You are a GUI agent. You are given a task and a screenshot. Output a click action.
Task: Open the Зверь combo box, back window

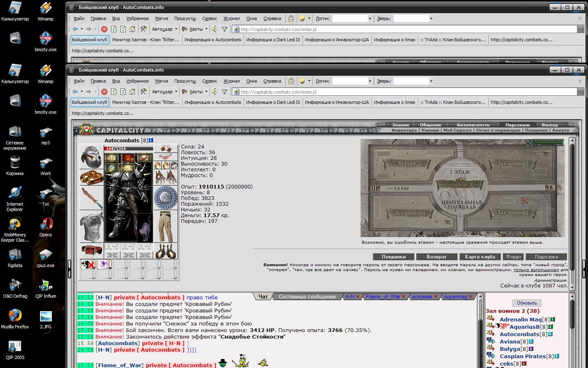413,18
